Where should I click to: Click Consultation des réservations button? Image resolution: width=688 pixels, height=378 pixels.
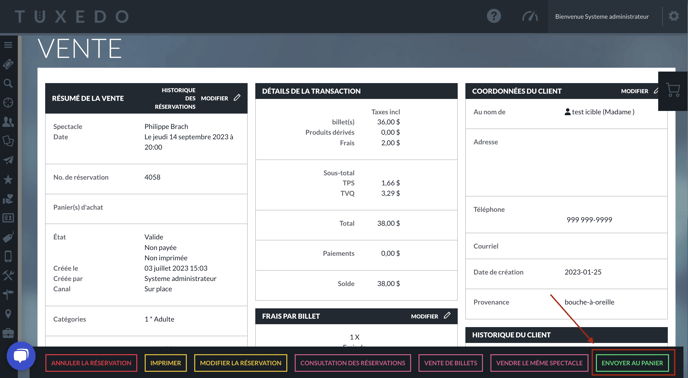(x=353, y=363)
